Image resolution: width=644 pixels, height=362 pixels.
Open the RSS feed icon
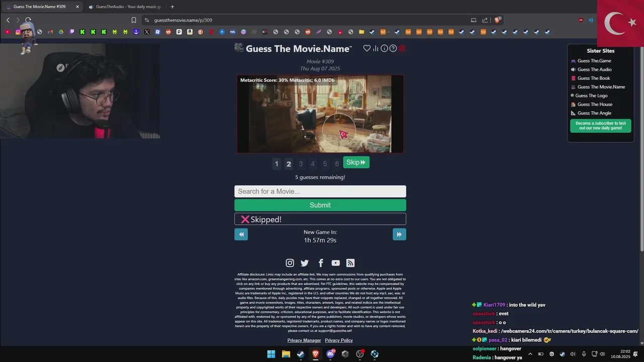[351, 263]
